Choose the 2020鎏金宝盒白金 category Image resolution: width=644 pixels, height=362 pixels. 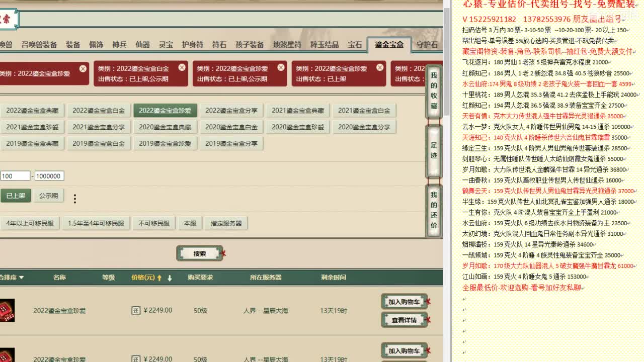[231, 127]
